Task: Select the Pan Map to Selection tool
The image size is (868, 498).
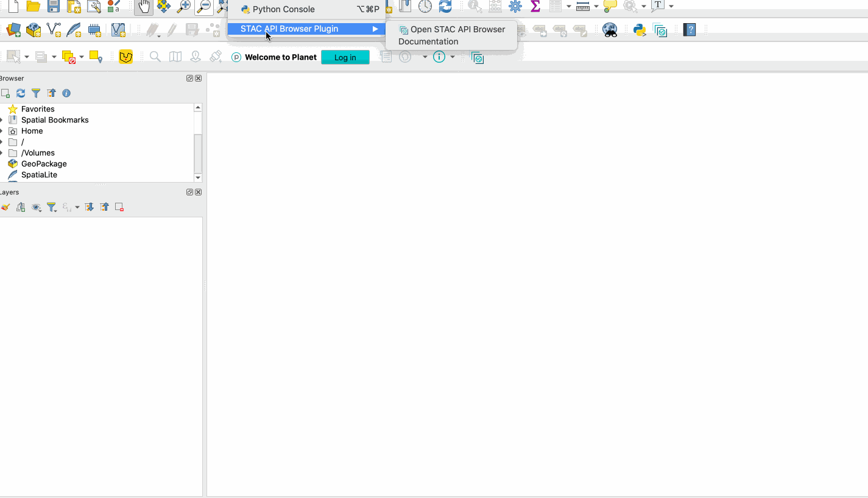Action: pyautogui.click(x=163, y=7)
